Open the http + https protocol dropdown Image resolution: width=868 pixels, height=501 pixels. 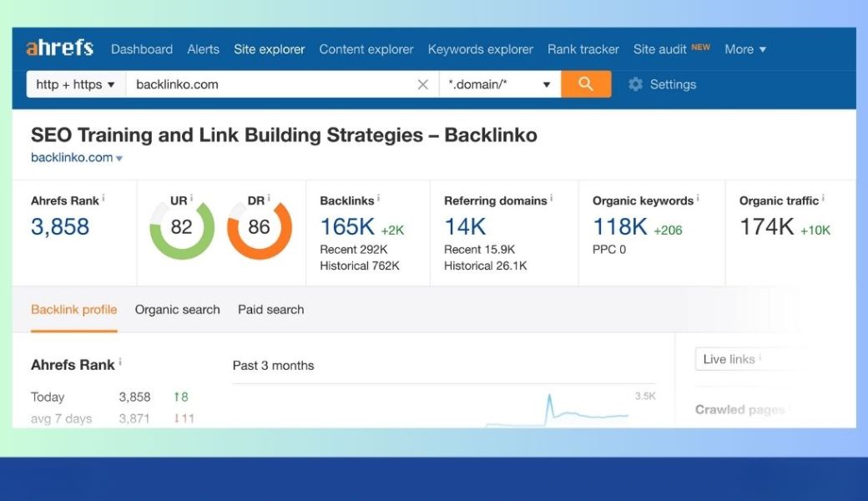(x=76, y=84)
